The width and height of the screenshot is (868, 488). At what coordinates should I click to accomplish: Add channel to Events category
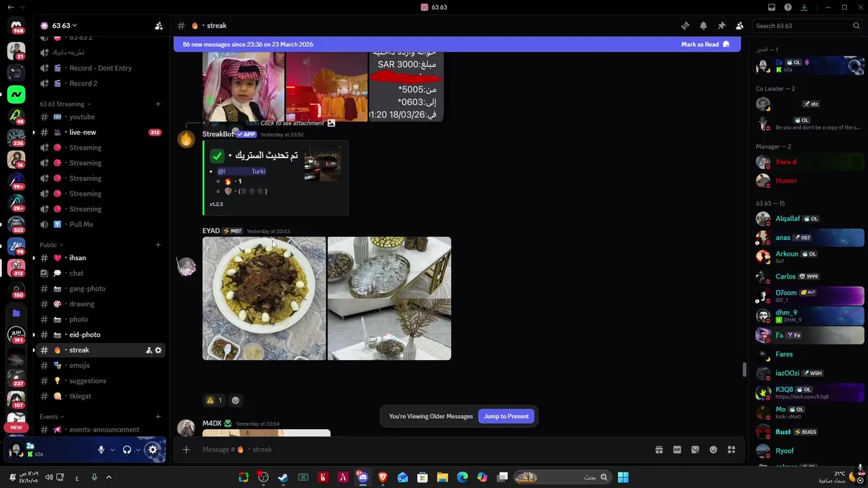pos(158,417)
